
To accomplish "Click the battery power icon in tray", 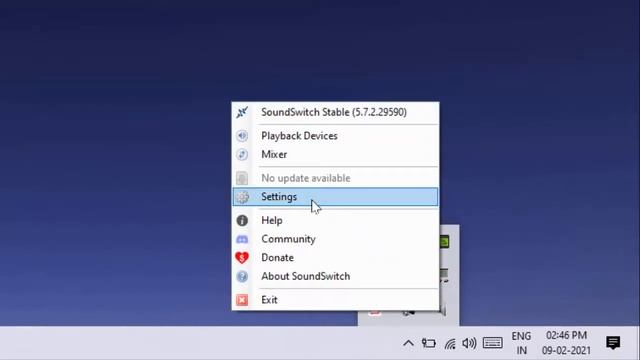I will [429, 343].
